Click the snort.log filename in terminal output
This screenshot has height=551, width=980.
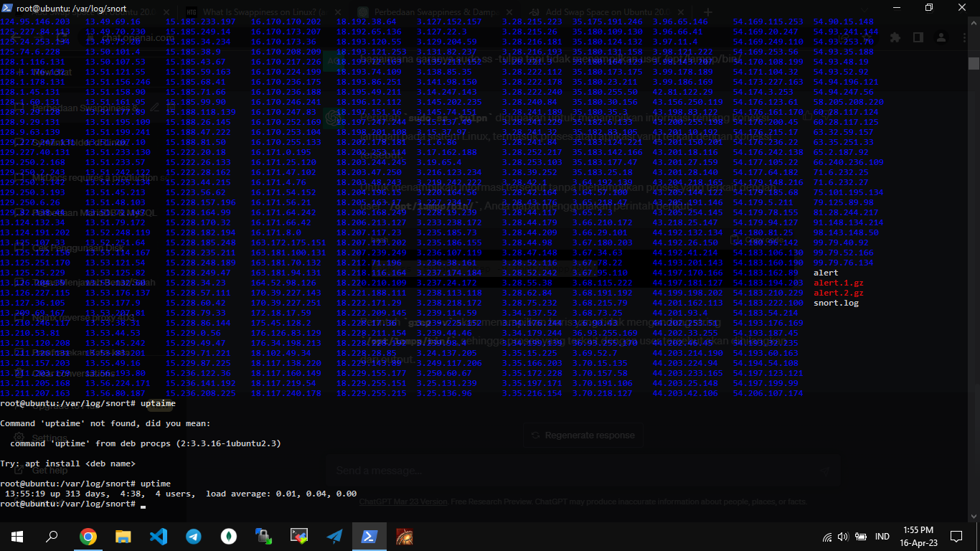coord(836,303)
